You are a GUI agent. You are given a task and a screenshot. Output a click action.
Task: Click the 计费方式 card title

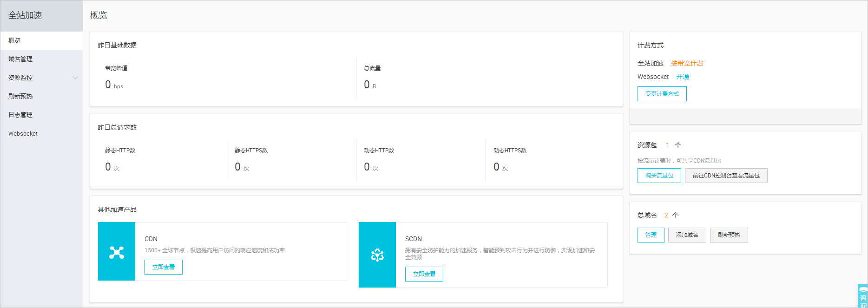pyautogui.click(x=651, y=45)
